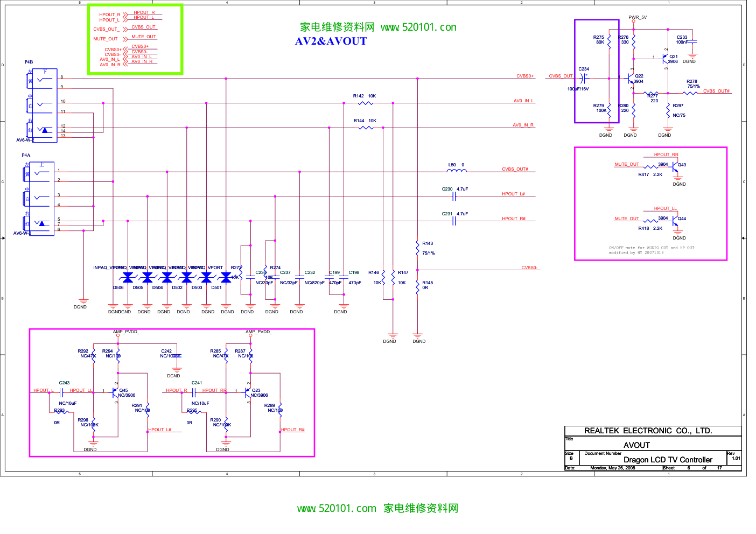Click resistor label R417 2.2K
This screenshot has height=534, width=756.
650,174
